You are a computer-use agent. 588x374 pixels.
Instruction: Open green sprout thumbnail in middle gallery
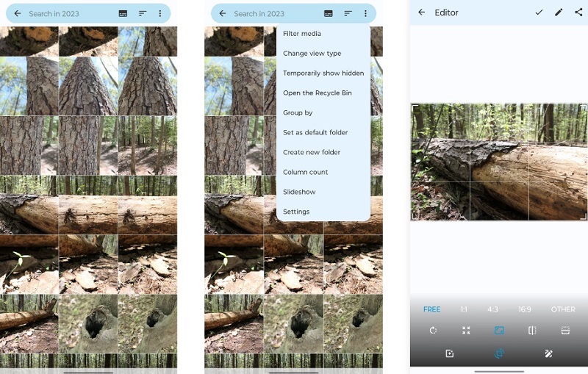tap(234, 265)
